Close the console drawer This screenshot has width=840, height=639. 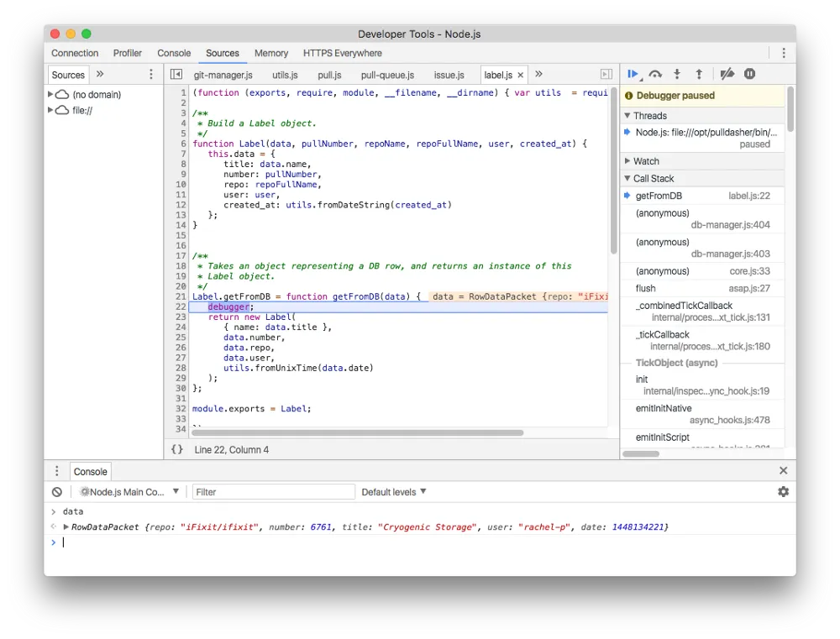click(783, 470)
